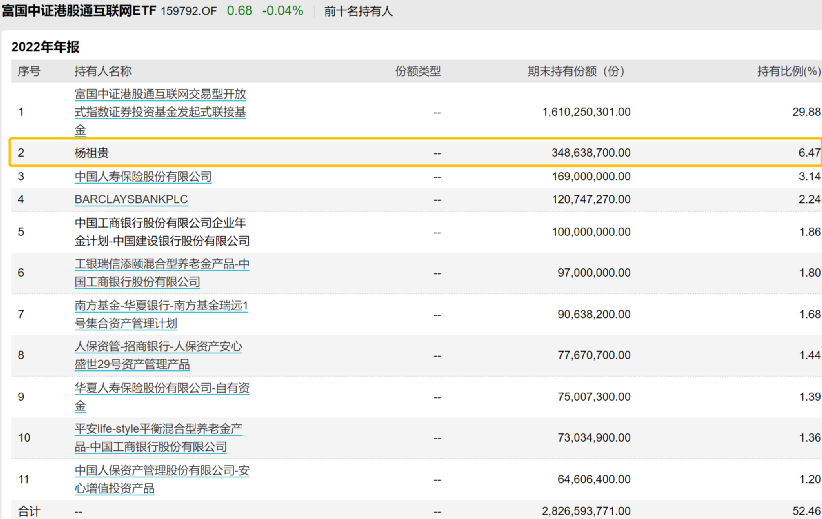Image resolution: width=822 pixels, height=519 pixels.
Task: Open the 中国人寿保险股份有限公司 holder link
Action: [143, 177]
